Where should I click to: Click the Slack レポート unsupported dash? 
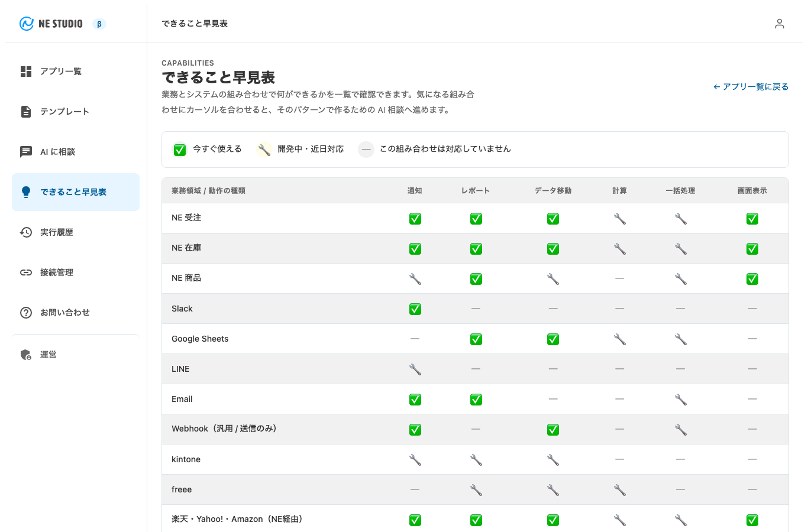pos(476,309)
